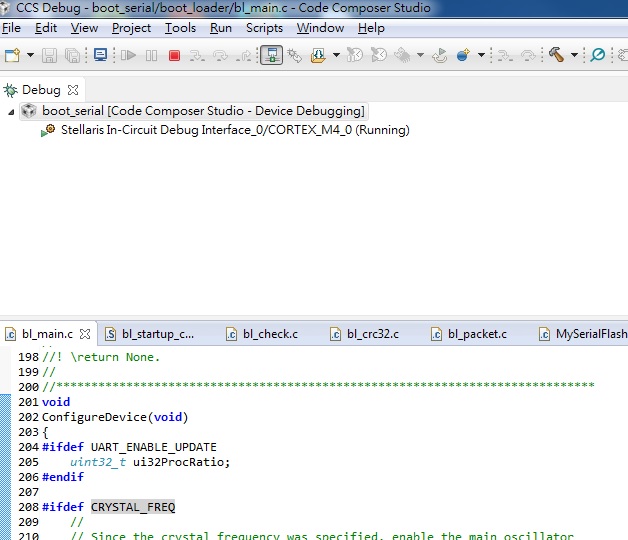
Task: Click the magnifier search circle icon
Action: pyautogui.click(x=598, y=55)
